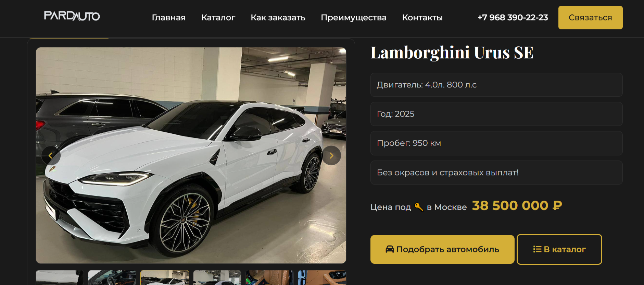Select the first gallery thumbnail
The height and width of the screenshot is (285, 644).
(x=60, y=277)
